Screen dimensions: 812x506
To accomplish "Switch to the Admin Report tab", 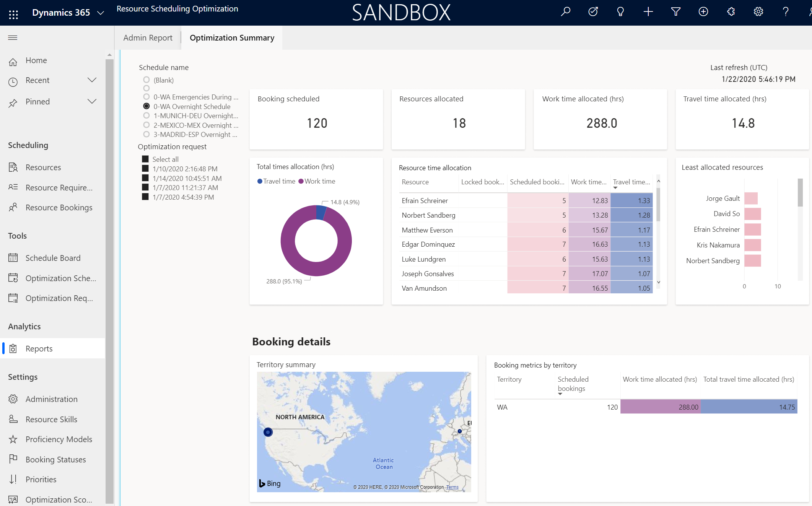I will [148, 37].
